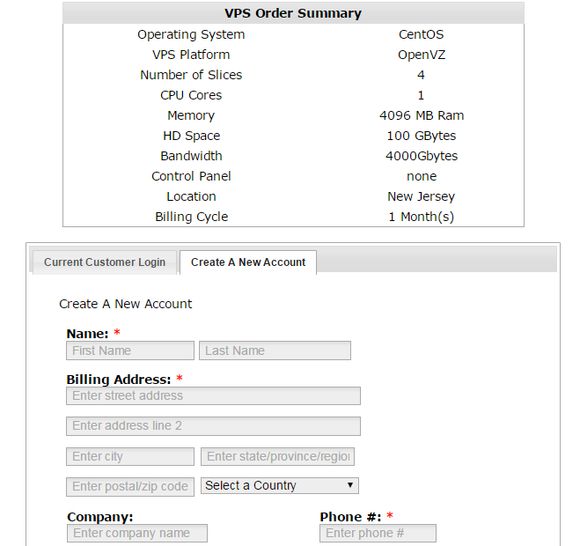Focus the phone number field

[378, 533]
